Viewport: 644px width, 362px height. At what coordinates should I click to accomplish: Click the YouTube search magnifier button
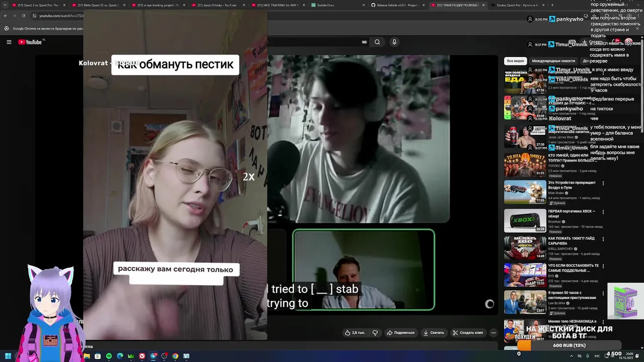(x=377, y=42)
